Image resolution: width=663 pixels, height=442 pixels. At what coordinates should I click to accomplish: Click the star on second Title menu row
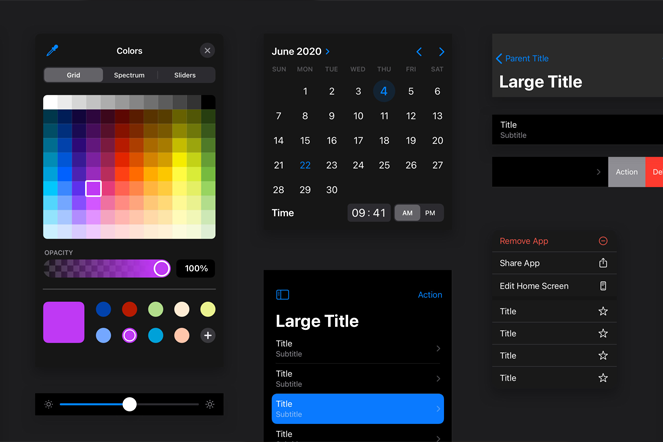(x=603, y=333)
